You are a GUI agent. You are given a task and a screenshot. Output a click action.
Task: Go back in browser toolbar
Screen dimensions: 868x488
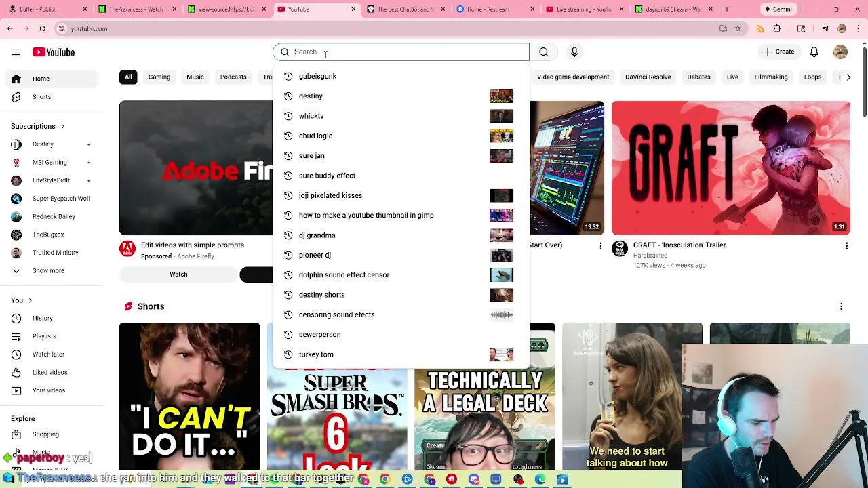tap(10, 28)
